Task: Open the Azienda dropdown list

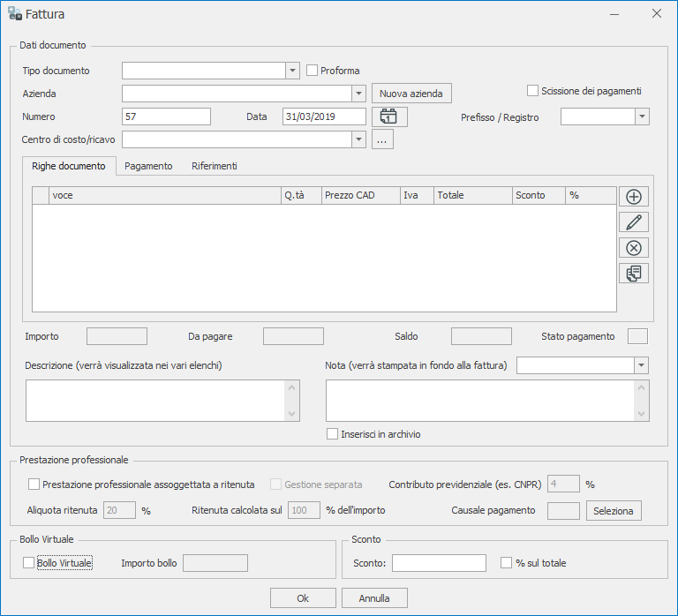Action: 358,94
